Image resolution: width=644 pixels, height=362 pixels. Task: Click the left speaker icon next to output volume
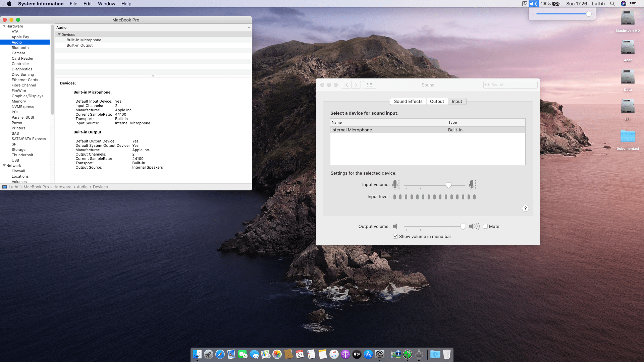click(x=395, y=226)
